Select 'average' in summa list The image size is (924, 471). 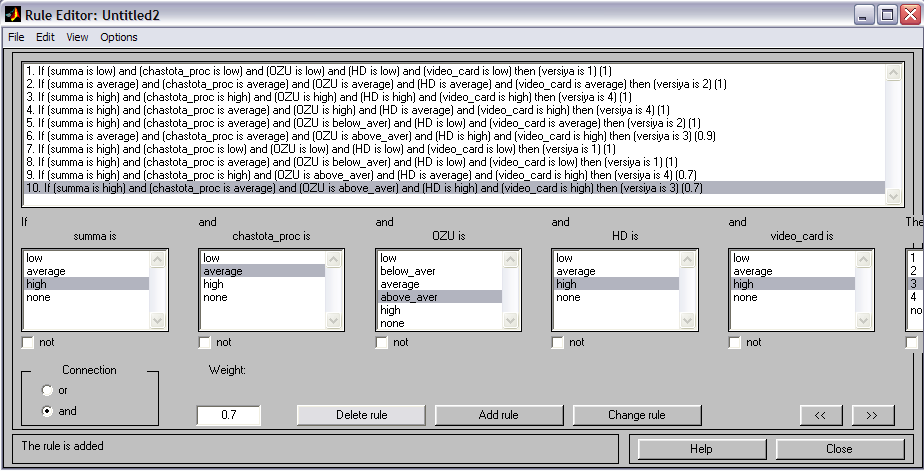pyautogui.click(x=86, y=271)
